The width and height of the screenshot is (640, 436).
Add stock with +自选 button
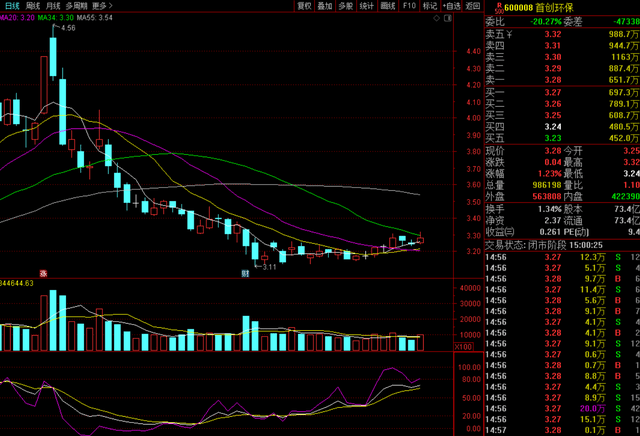click(451, 6)
